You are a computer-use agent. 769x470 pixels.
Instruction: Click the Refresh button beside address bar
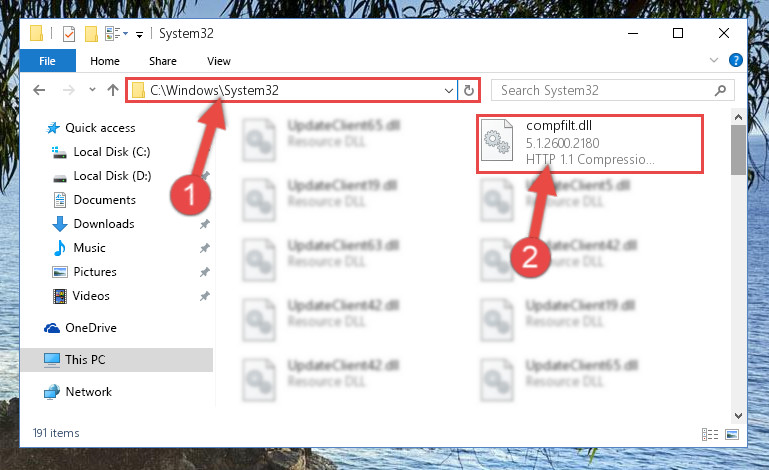[469, 90]
